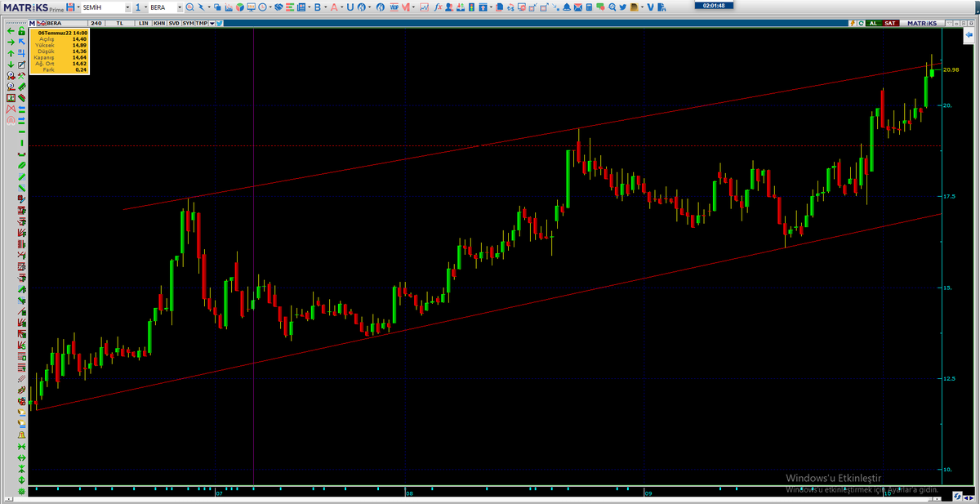Click the 20.98 last price label
The width and height of the screenshot is (980, 504).
click(951, 69)
